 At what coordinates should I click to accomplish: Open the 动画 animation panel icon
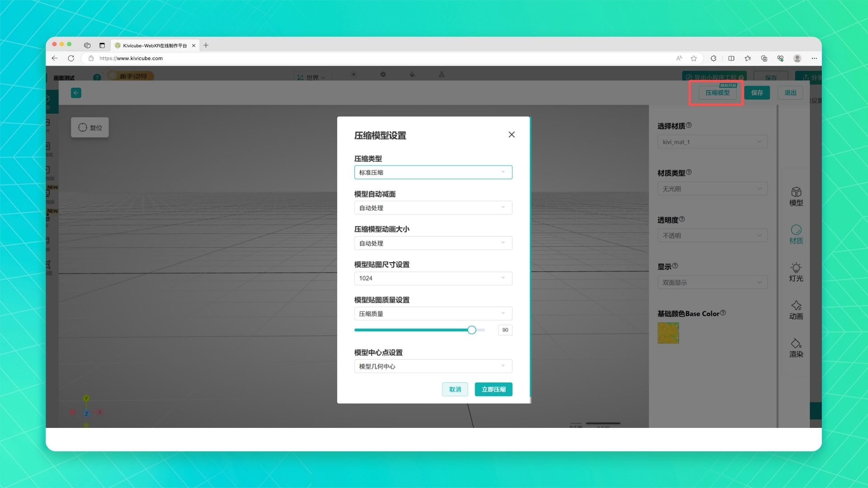click(796, 310)
